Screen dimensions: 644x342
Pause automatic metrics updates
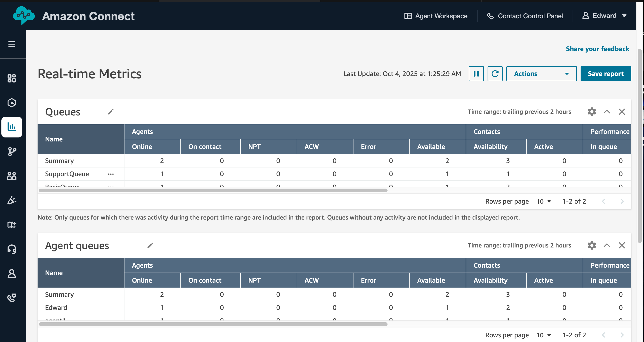point(476,74)
